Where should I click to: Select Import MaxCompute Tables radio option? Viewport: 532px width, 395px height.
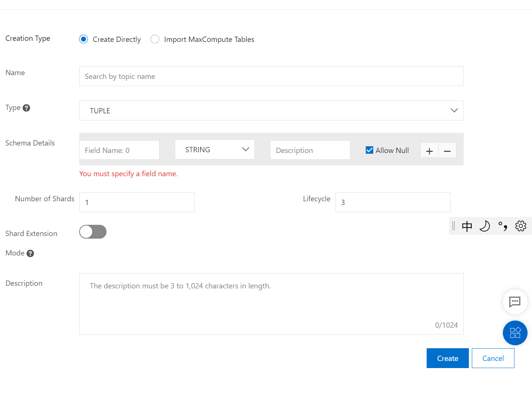coord(155,39)
